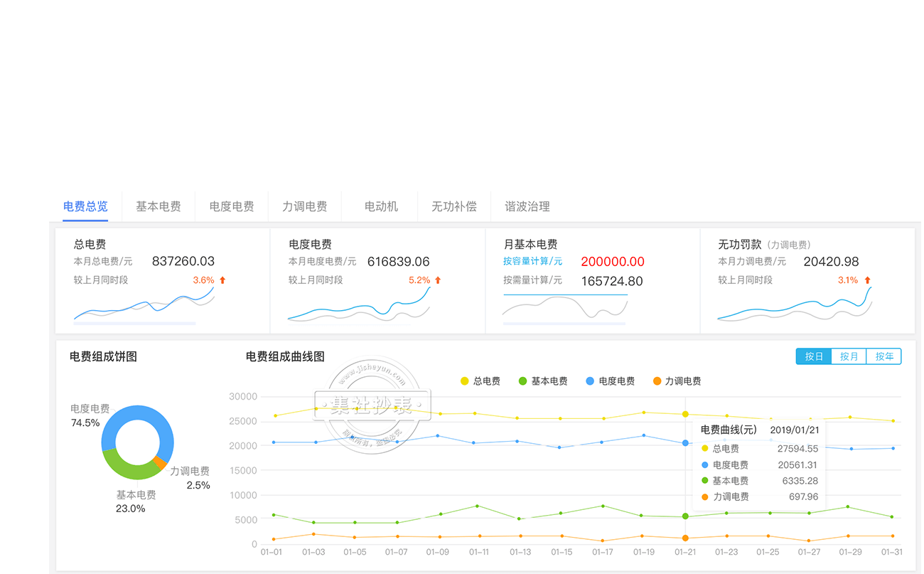Select the 力调电费 tab
Screen dimensions: 924x574
pos(304,206)
